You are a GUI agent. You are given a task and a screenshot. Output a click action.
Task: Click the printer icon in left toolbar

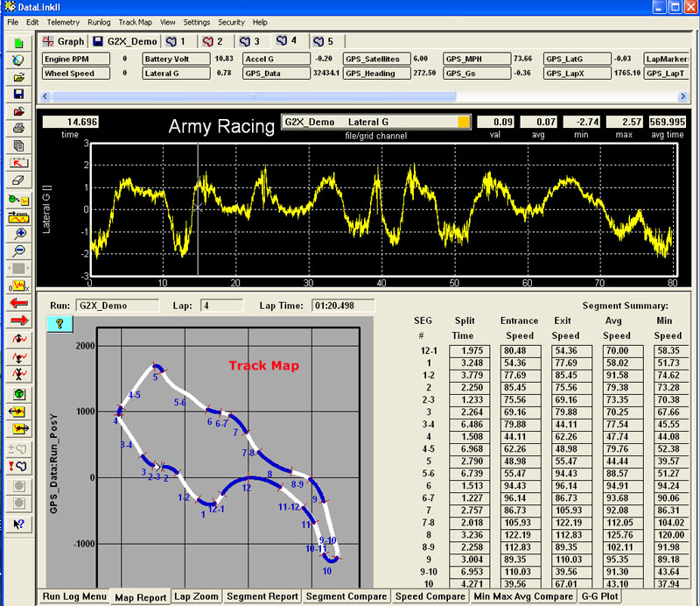click(18, 129)
